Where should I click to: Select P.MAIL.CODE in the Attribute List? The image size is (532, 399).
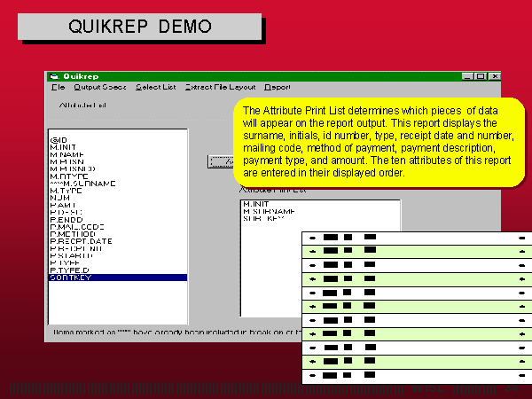pos(76,226)
